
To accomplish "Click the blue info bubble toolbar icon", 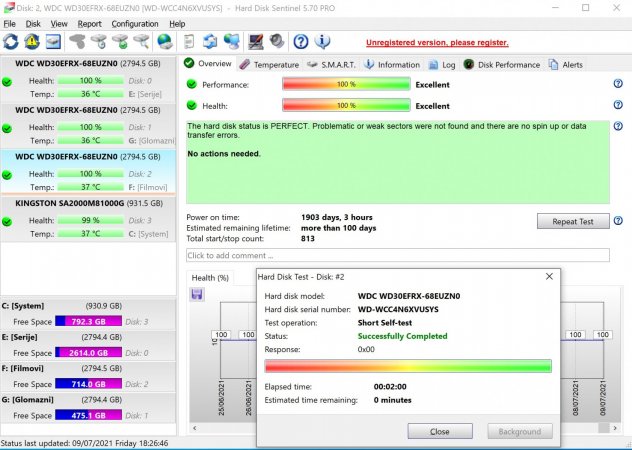I will pos(322,42).
